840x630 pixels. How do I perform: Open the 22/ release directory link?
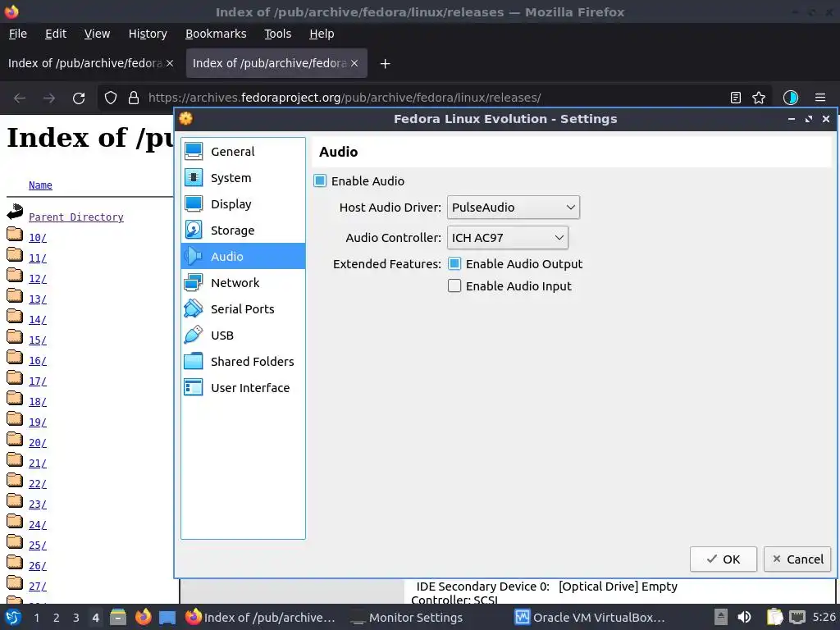coord(38,484)
